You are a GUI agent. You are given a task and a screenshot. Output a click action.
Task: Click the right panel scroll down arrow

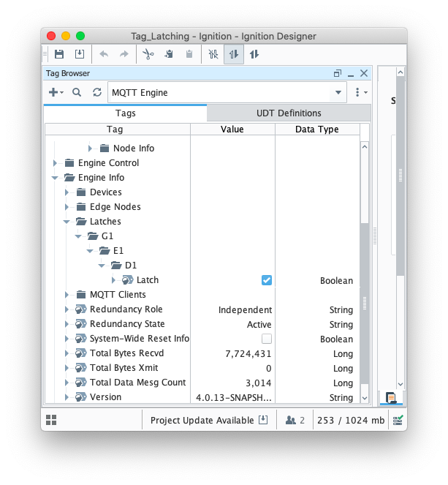click(x=400, y=384)
